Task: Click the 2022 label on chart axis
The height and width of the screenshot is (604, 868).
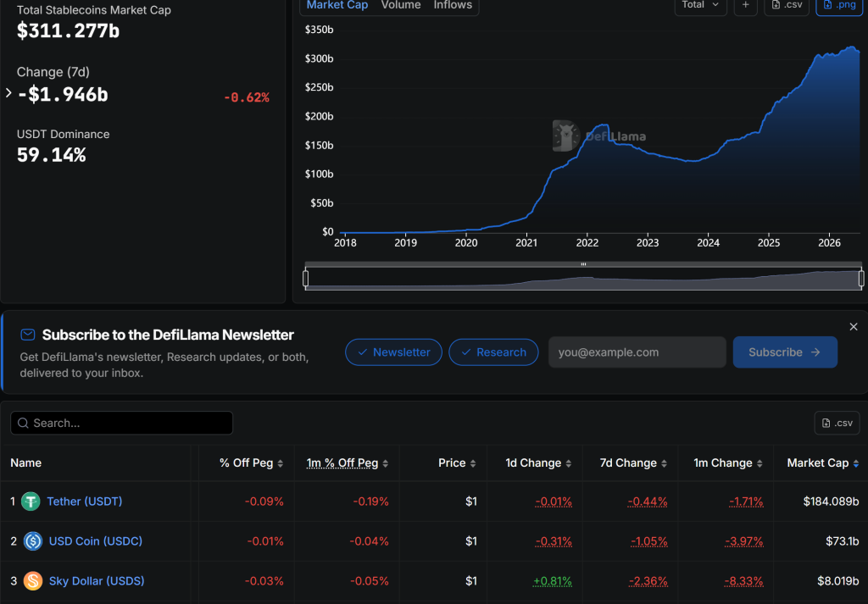Action: click(x=587, y=243)
